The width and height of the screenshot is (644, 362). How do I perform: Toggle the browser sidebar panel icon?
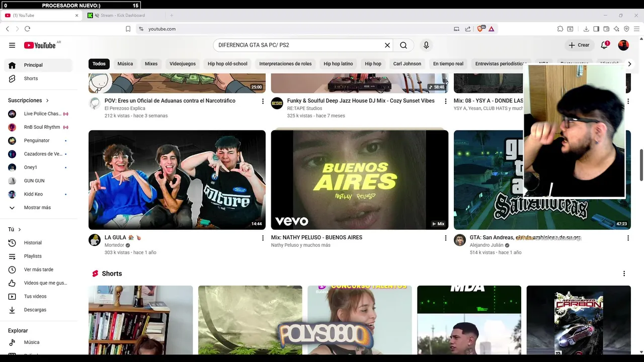[596, 29]
